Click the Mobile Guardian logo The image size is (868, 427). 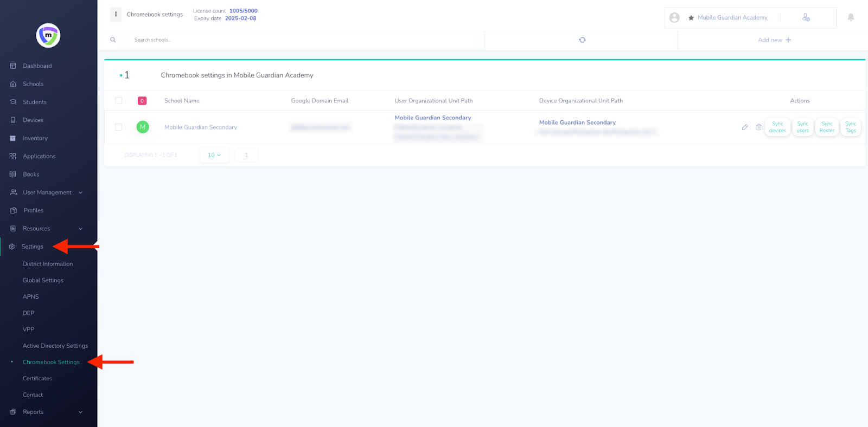coord(48,36)
